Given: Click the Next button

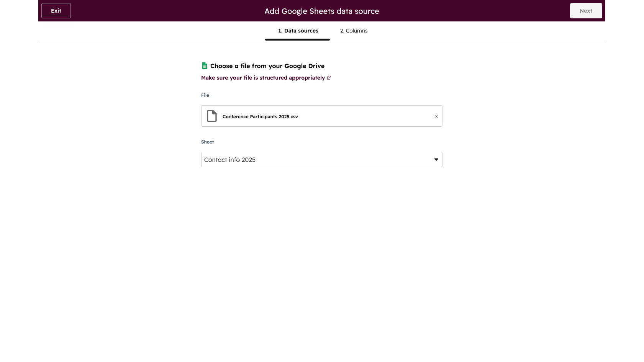Looking at the screenshot, I should (586, 10).
